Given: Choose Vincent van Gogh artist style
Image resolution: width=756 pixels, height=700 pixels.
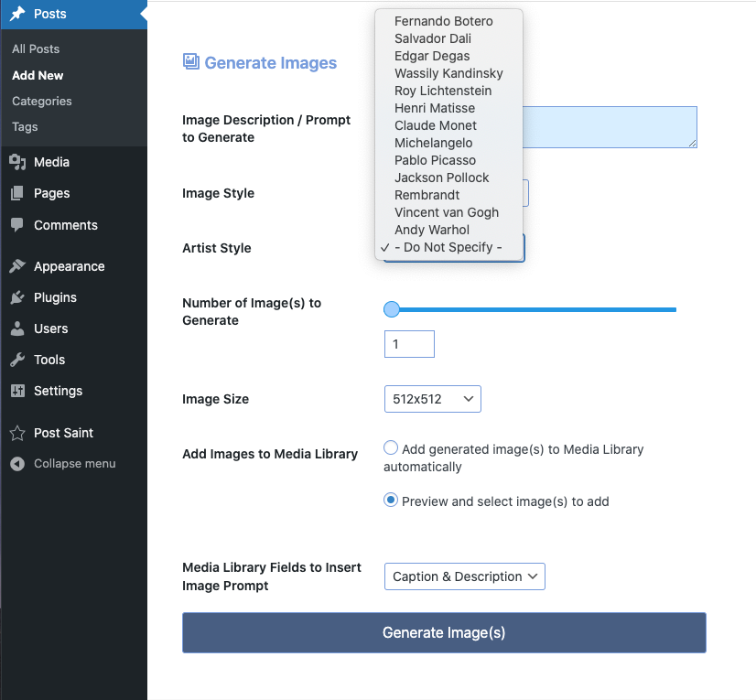Looking at the screenshot, I should [448, 212].
